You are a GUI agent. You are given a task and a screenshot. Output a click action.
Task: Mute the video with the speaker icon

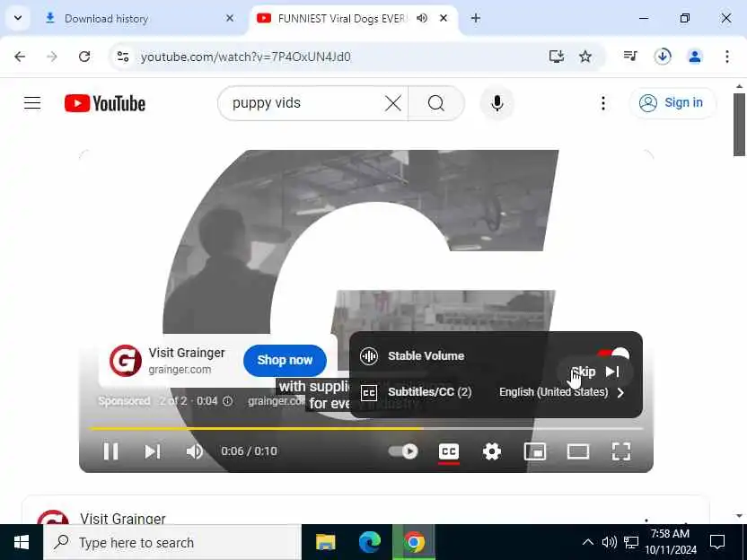tap(194, 451)
